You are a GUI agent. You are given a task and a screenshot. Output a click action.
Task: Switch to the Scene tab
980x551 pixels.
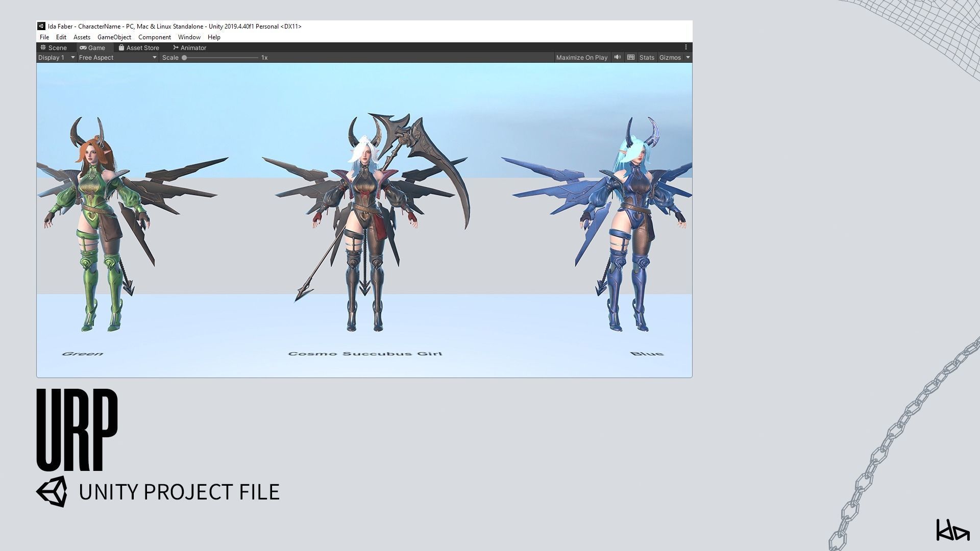pyautogui.click(x=54, y=47)
